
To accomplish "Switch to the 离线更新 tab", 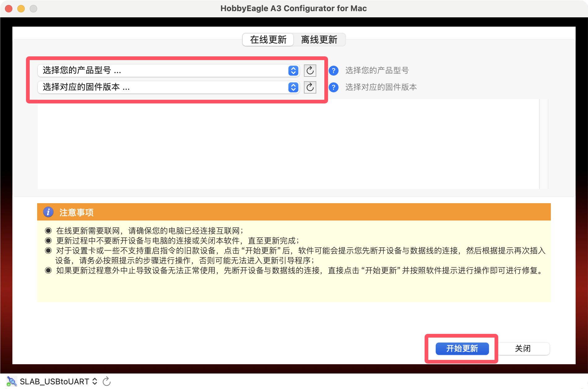I will tap(319, 40).
